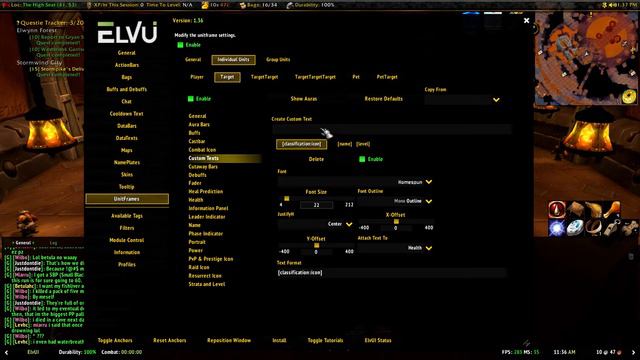The image size is (640, 360).
Task: Click the Text Format input field
Action: point(391,273)
